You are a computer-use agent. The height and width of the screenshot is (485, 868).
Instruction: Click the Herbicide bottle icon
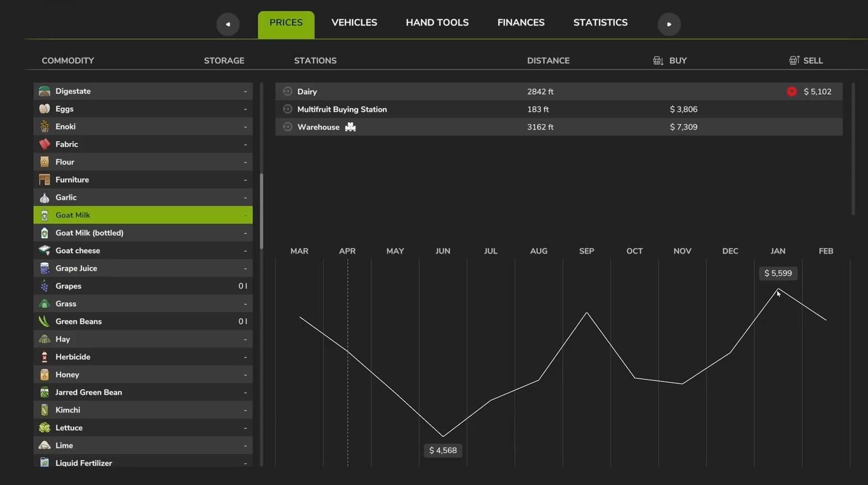pos(44,357)
